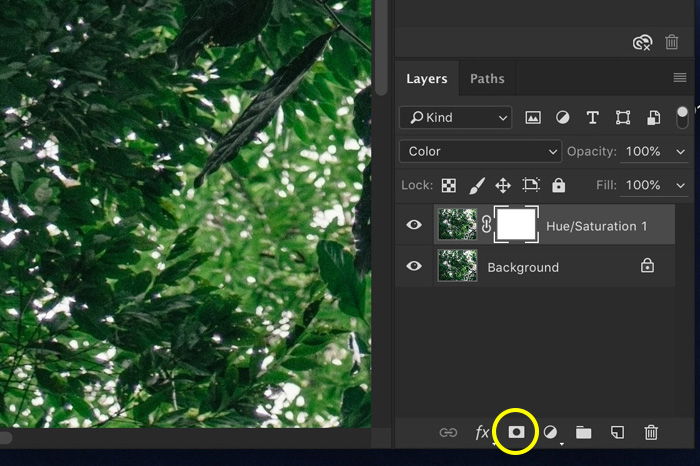700x466 pixels.
Task: Lock transparent pixels
Action: tap(449, 185)
